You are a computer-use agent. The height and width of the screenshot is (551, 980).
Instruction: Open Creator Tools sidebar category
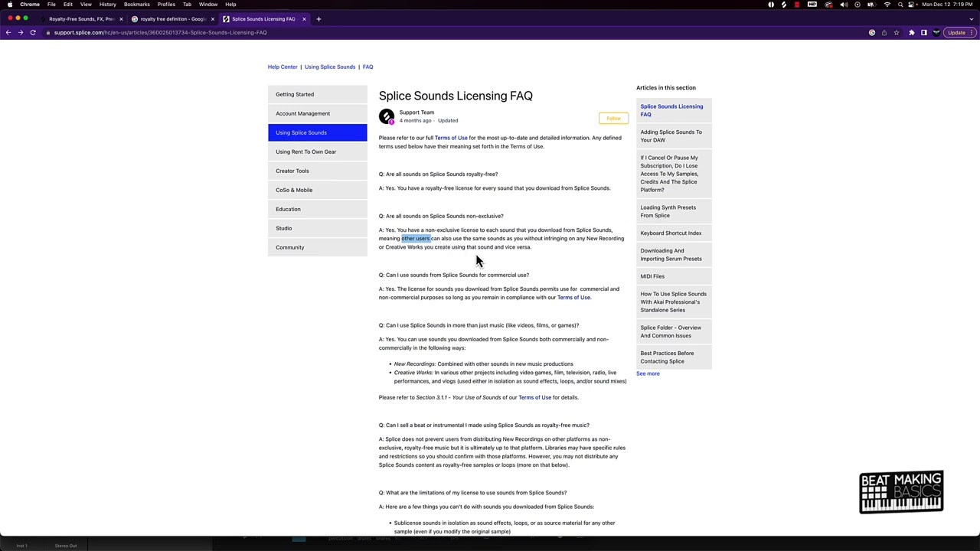coord(317,171)
